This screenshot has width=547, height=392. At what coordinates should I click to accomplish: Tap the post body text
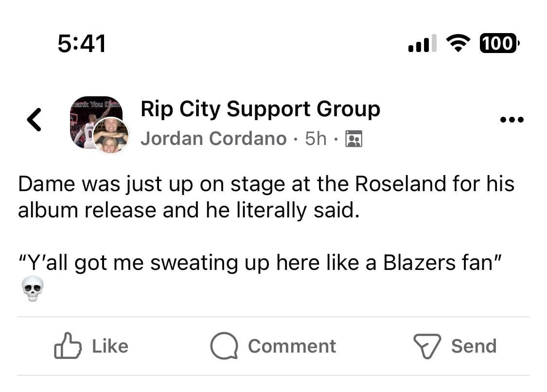point(265,196)
